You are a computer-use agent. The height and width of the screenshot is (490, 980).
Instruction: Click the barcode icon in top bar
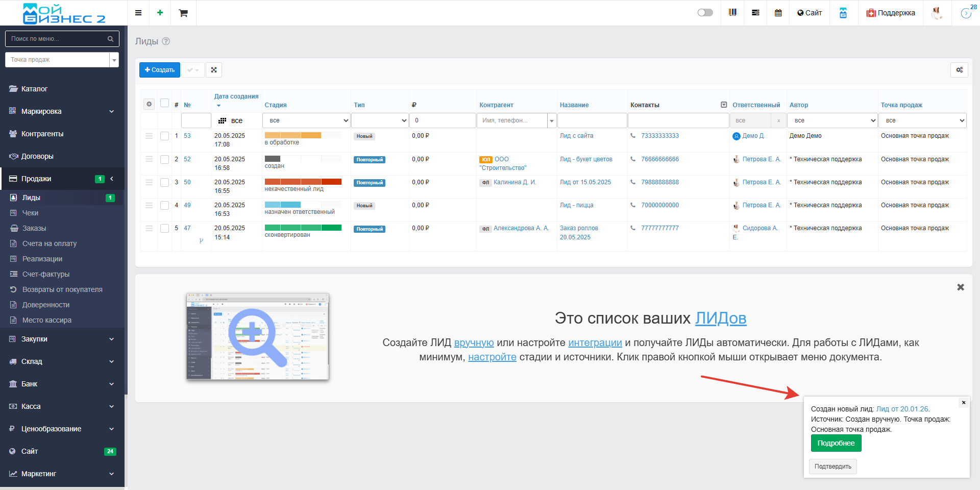732,13
